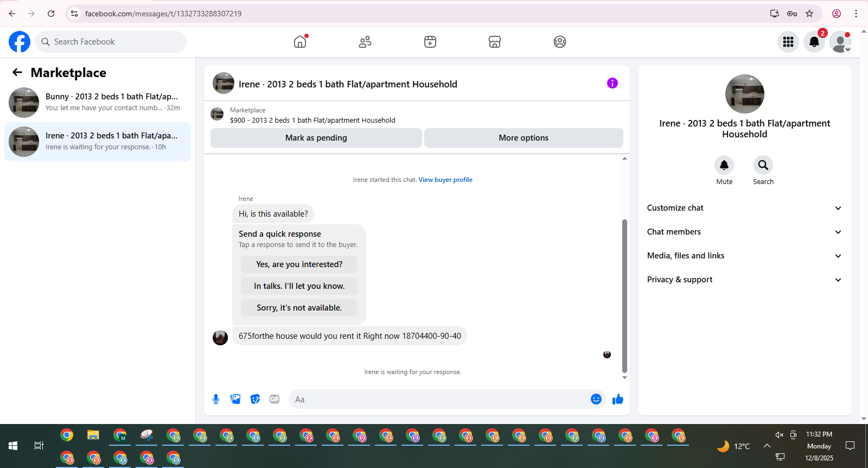Screen dimensions: 868x468
Task: Send quick reply 'Yes, are you interested?'
Action: tap(299, 264)
